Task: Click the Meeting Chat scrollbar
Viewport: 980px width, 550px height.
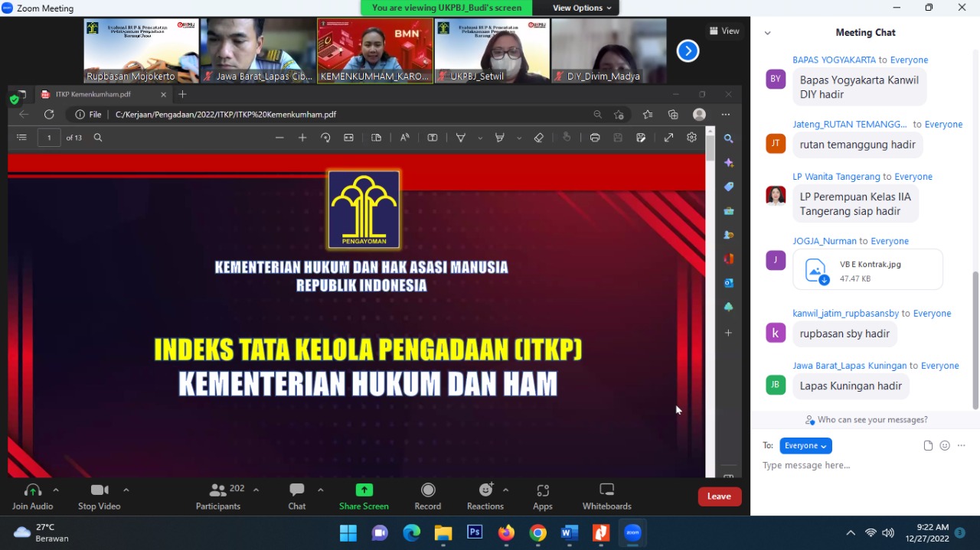Action: [975, 340]
